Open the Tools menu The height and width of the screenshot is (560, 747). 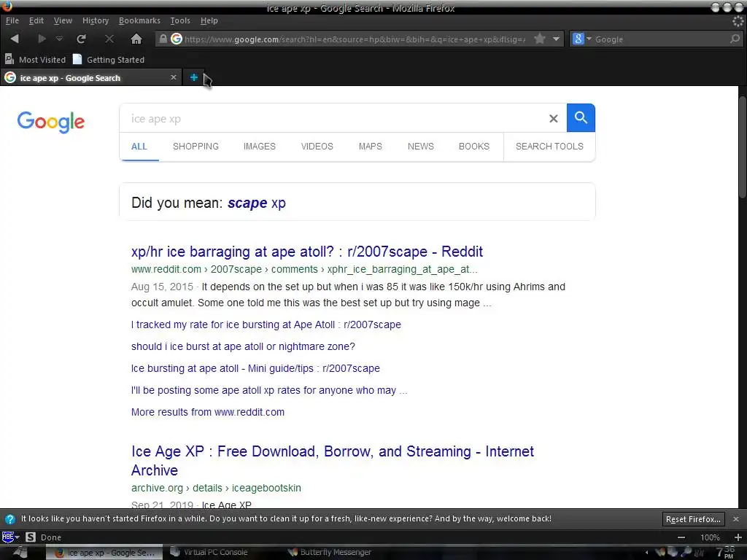(x=180, y=20)
